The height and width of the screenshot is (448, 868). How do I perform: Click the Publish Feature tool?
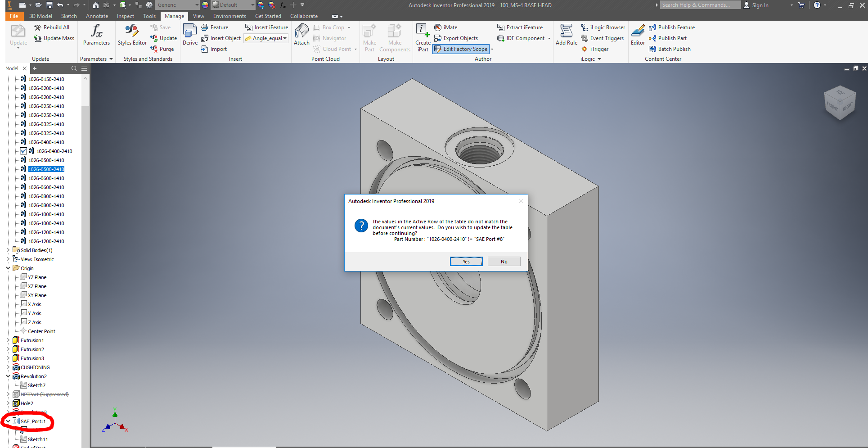672,27
